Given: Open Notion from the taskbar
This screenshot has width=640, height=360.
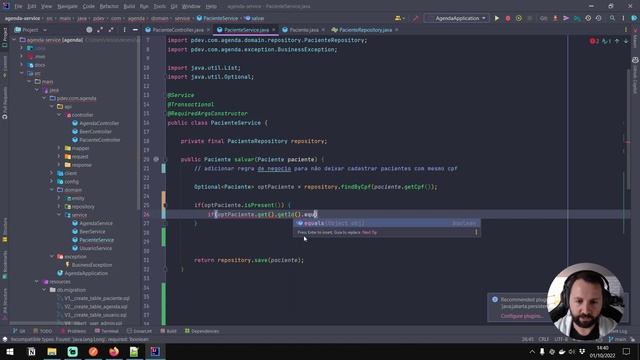Looking at the screenshot, I should [31, 351].
